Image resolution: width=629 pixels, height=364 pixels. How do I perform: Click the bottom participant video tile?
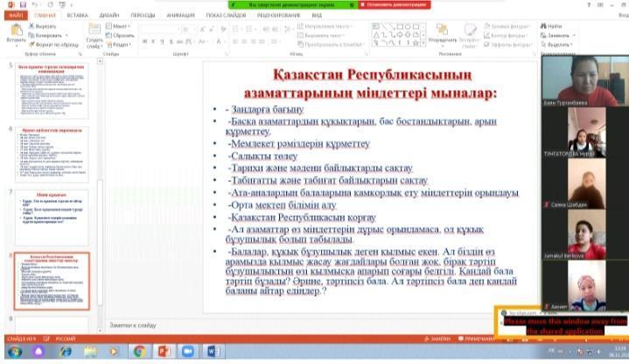[x=586, y=285]
